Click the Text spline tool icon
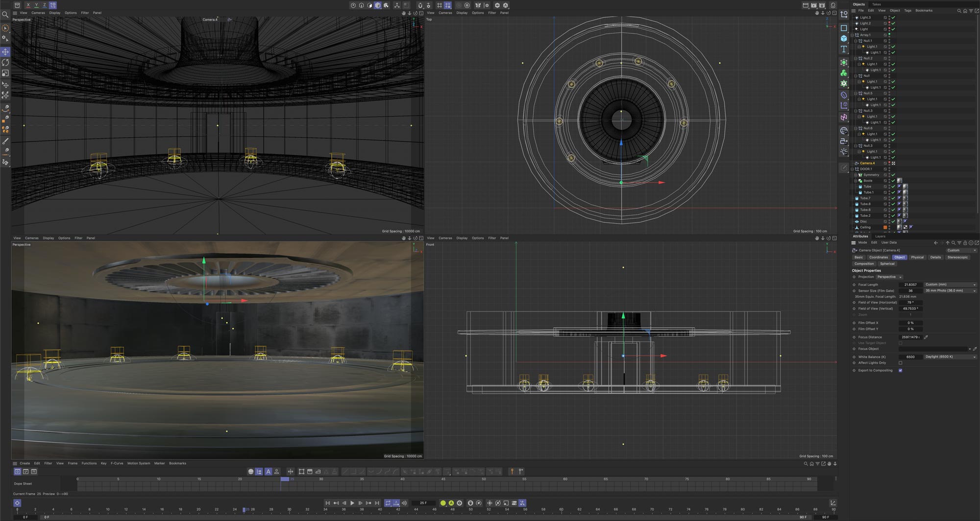The image size is (980, 521). pos(844,49)
